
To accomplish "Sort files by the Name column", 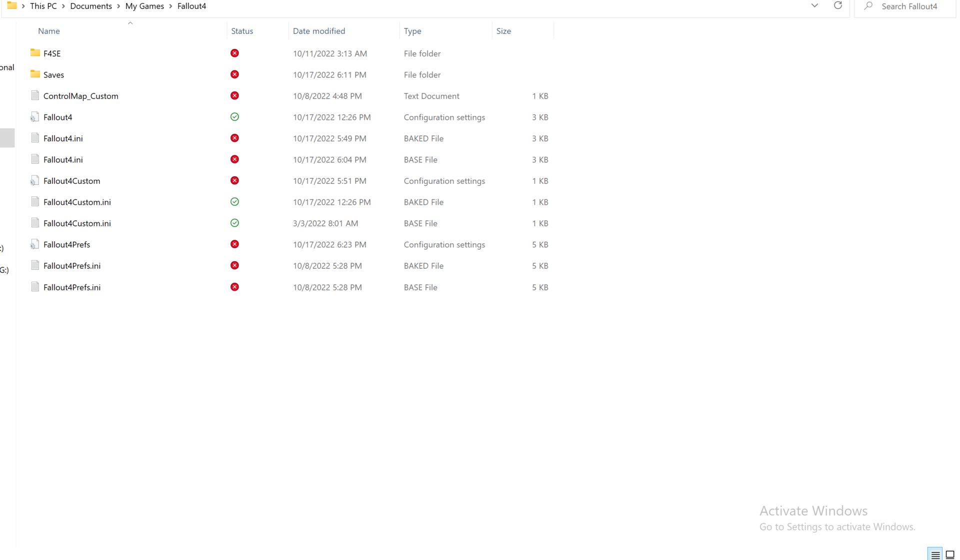I will pos(49,31).
